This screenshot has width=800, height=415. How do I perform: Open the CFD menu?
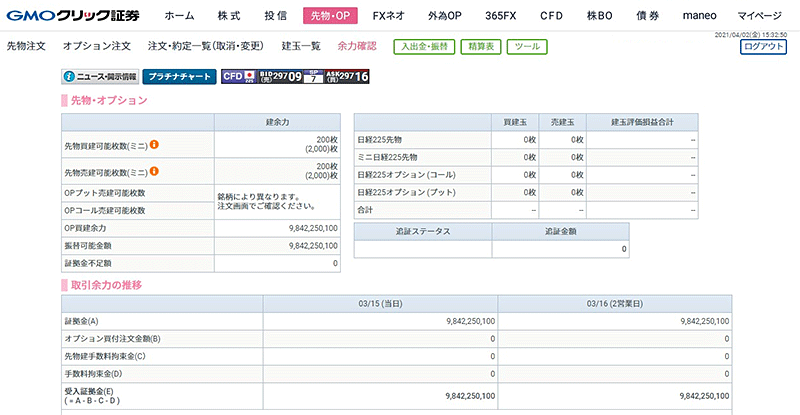(551, 16)
